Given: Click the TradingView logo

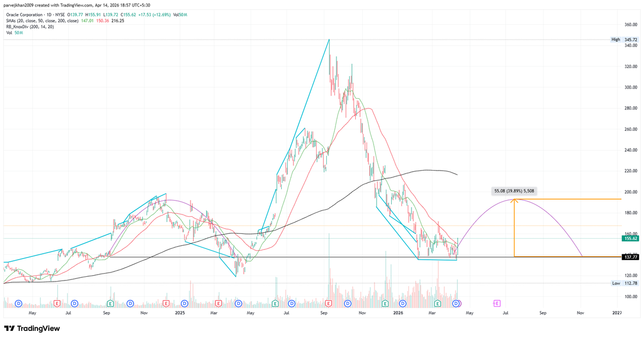Looking at the screenshot, I should coord(32,328).
